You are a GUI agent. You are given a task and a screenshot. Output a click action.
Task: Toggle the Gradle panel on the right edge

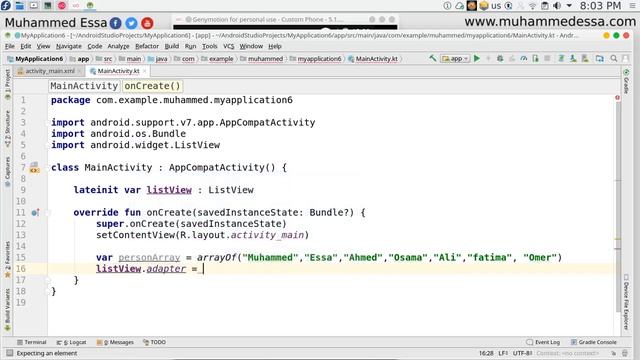tap(626, 81)
